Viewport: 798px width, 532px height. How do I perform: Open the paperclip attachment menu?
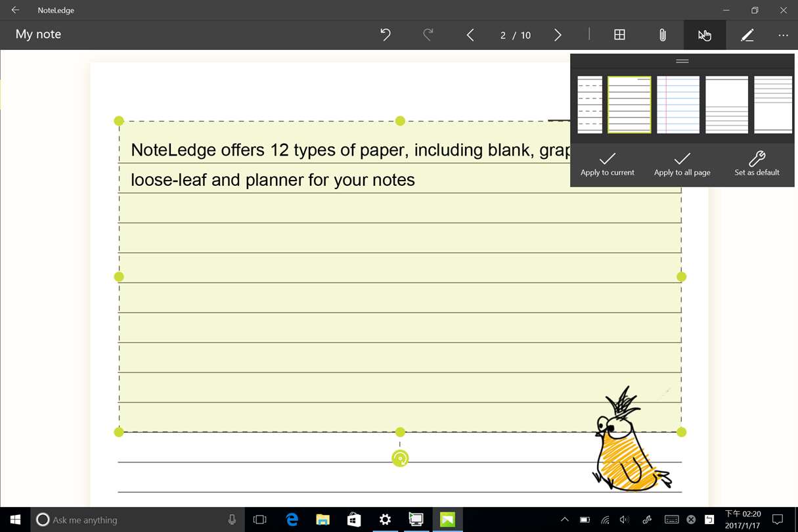(663, 35)
